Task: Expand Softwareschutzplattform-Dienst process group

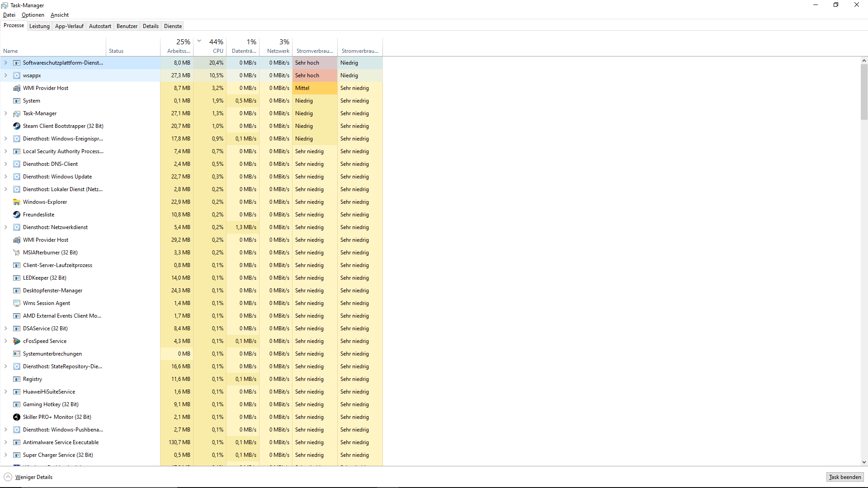Action: (x=6, y=63)
